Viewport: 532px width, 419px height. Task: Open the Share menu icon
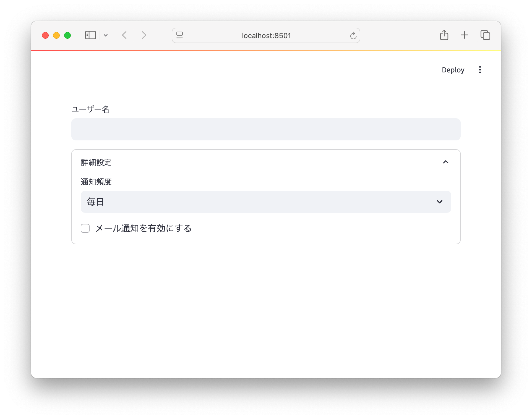click(x=444, y=35)
